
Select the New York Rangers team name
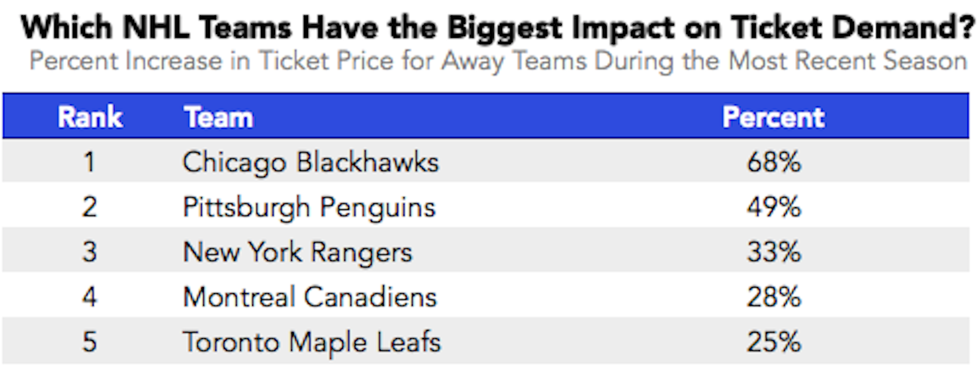(298, 253)
